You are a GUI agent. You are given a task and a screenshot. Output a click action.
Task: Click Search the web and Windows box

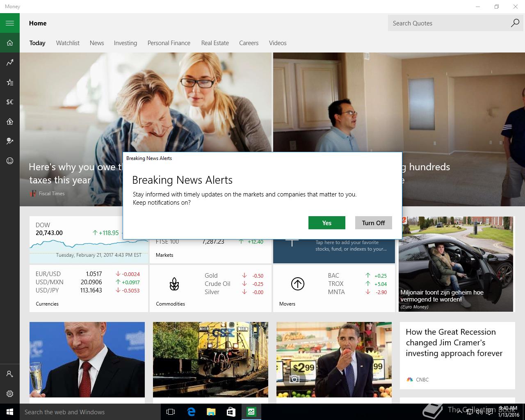90,412
